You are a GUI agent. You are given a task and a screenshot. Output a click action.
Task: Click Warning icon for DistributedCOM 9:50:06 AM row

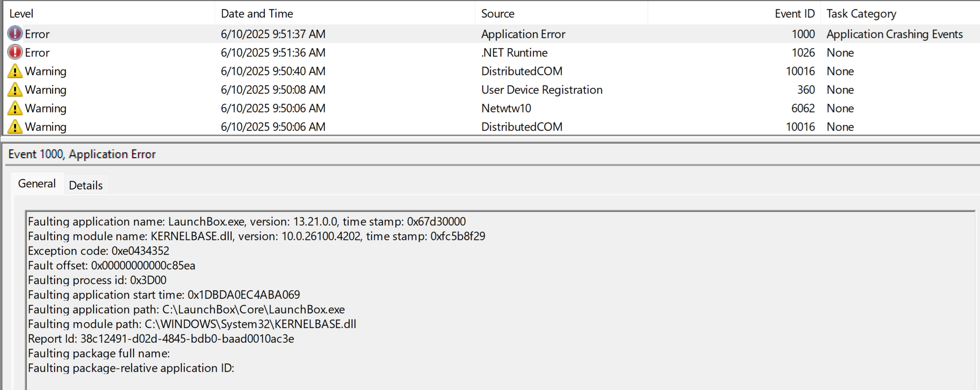pos(15,126)
